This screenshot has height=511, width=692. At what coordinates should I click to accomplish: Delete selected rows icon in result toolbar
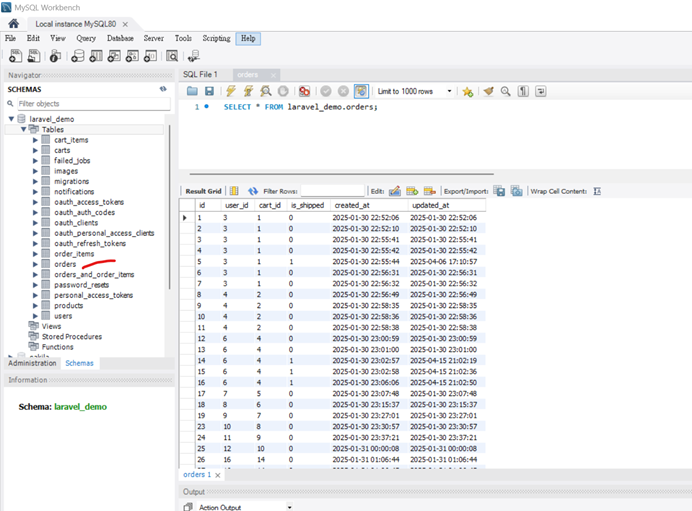click(x=429, y=191)
